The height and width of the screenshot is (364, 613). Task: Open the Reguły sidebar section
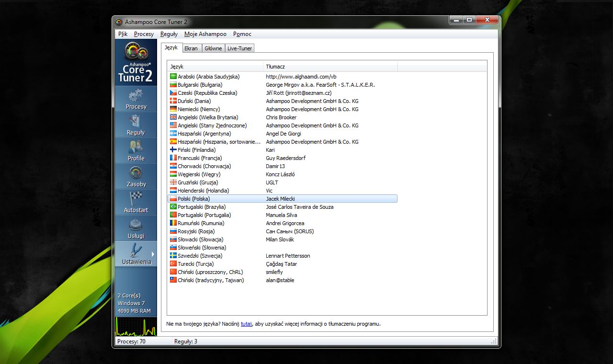(x=136, y=125)
